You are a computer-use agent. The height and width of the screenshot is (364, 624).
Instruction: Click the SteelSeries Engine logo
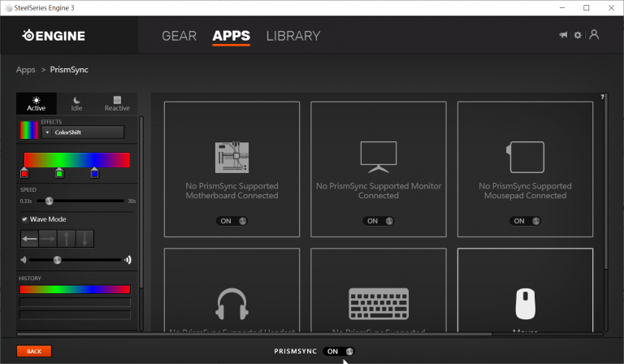pos(54,36)
